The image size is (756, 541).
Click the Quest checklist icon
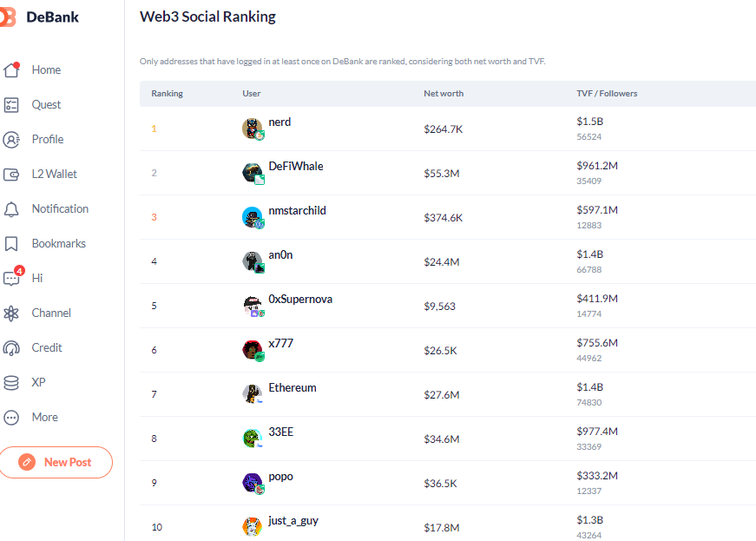click(x=11, y=104)
